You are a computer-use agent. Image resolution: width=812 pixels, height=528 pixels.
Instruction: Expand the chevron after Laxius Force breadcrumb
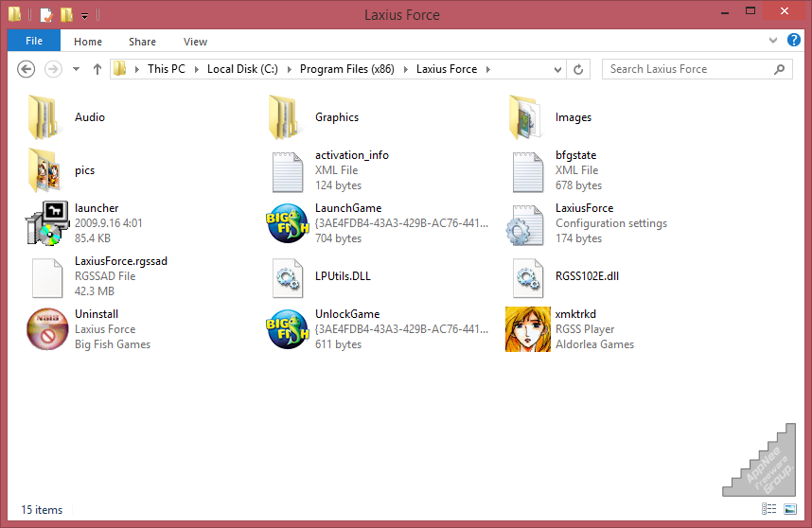(x=487, y=69)
